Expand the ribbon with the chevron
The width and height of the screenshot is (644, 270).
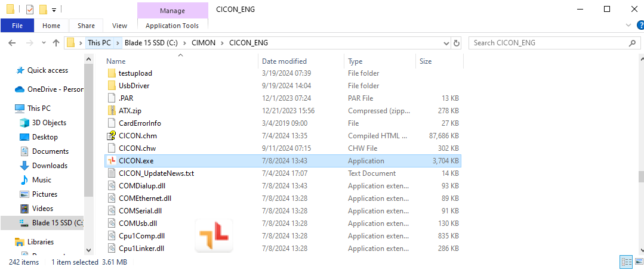628,25
